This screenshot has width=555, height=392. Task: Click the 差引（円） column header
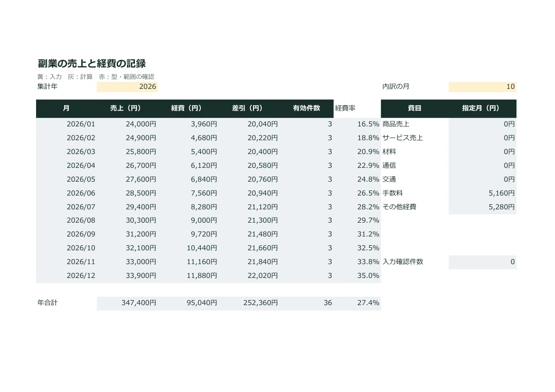[249, 109]
